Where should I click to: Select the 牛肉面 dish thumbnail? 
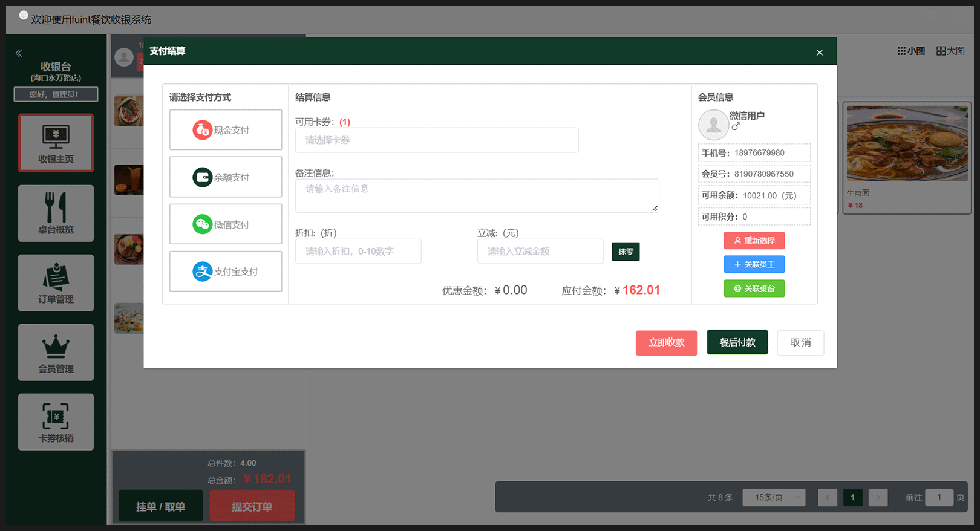click(907, 143)
